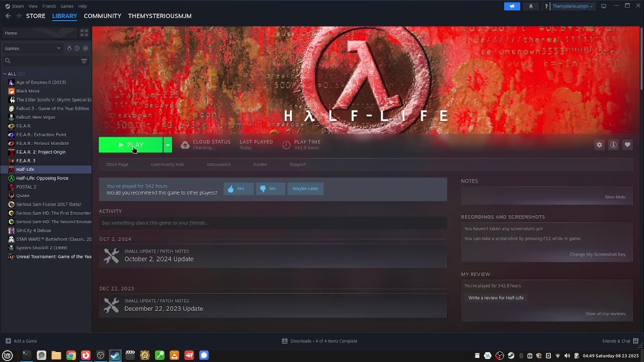Open the Friends menu
The height and width of the screenshot is (362, 644).
49,6
